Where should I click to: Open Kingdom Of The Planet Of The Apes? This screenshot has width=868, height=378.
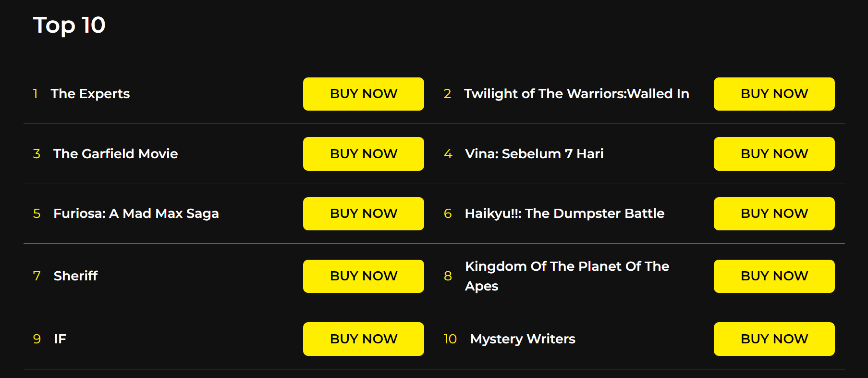click(x=567, y=276)
